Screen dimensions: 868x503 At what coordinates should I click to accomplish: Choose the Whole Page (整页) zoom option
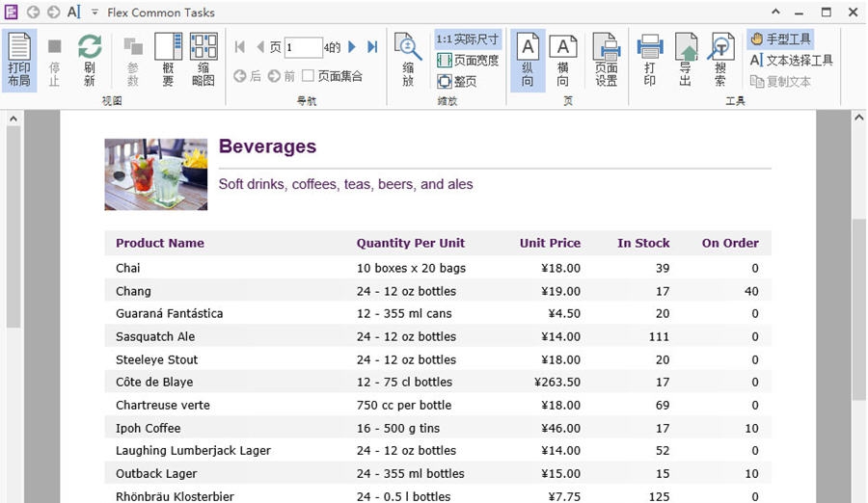point(458,82)
